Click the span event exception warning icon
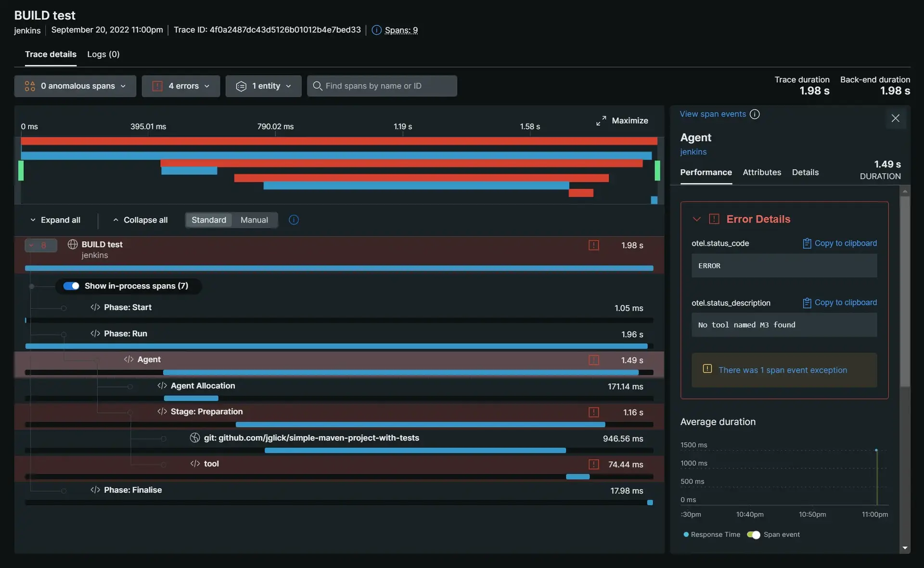The height and width of the screenshot is (568, 924). tap(707, 369)
